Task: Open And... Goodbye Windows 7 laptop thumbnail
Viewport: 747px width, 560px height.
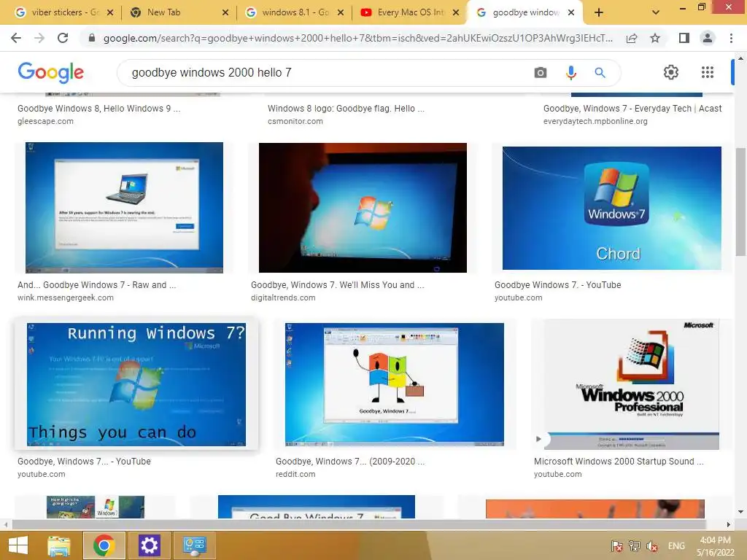Action: click(124, 208)
